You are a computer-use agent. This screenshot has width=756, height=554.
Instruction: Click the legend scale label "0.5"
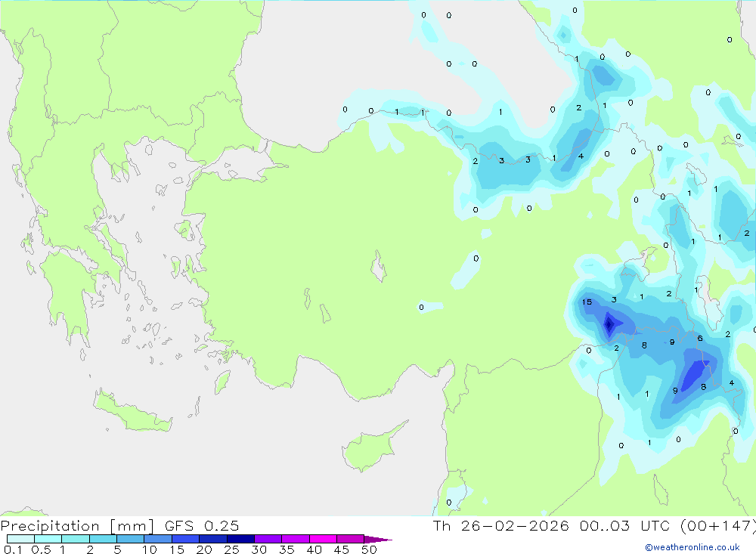(x=41, y=549)
